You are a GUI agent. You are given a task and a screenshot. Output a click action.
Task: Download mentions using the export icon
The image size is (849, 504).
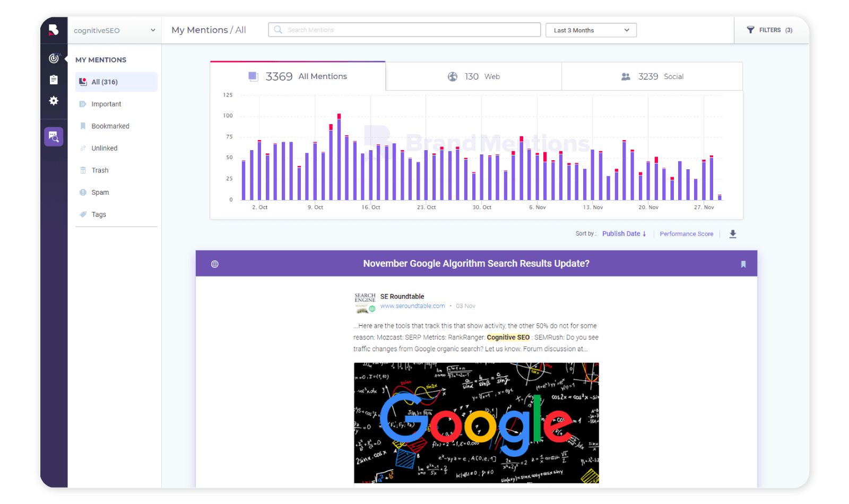733,233
